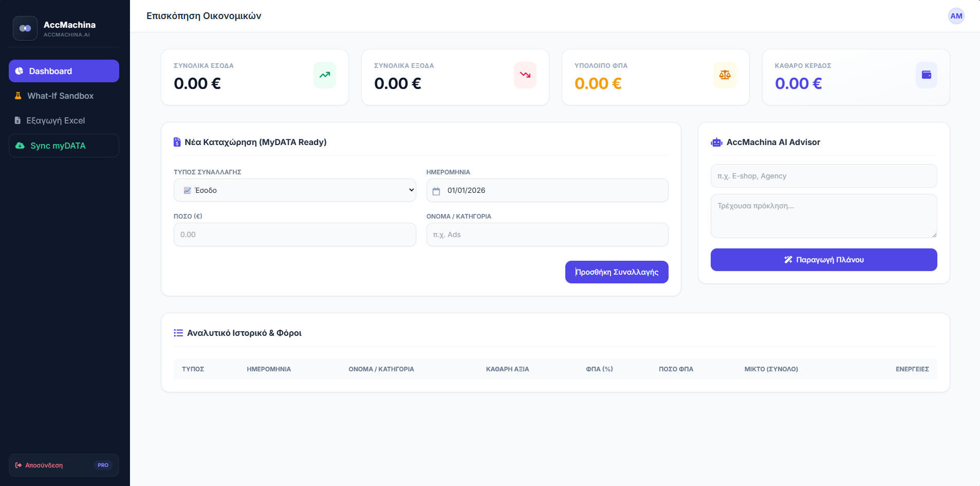Click the orange VAT balance scale icon
Image resolution: width=980 pixels, height=486 pixels.
[x=725, y=75]
